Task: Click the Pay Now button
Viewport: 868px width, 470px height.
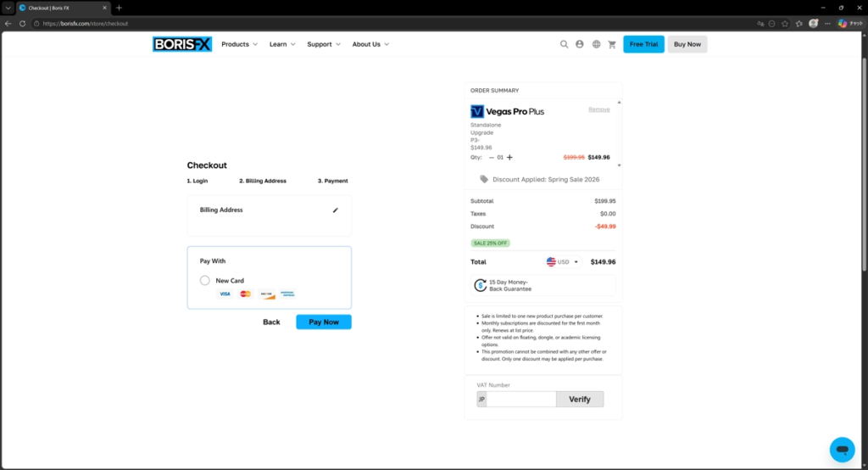Action: (323, 322)
